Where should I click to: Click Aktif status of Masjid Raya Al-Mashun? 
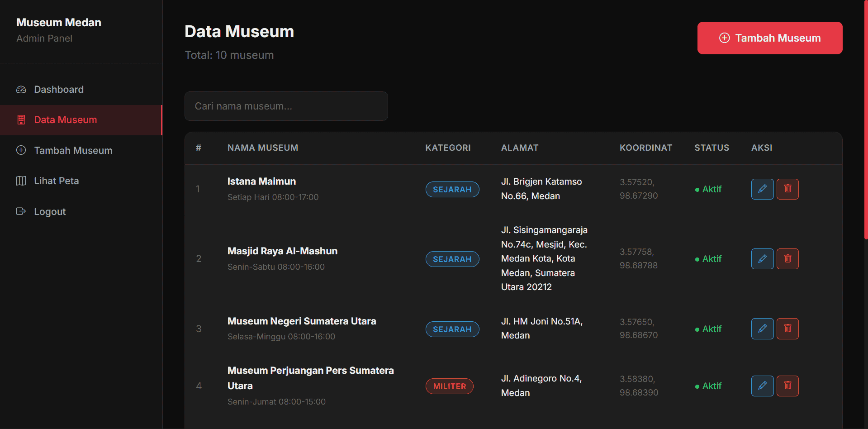(708, 259)
